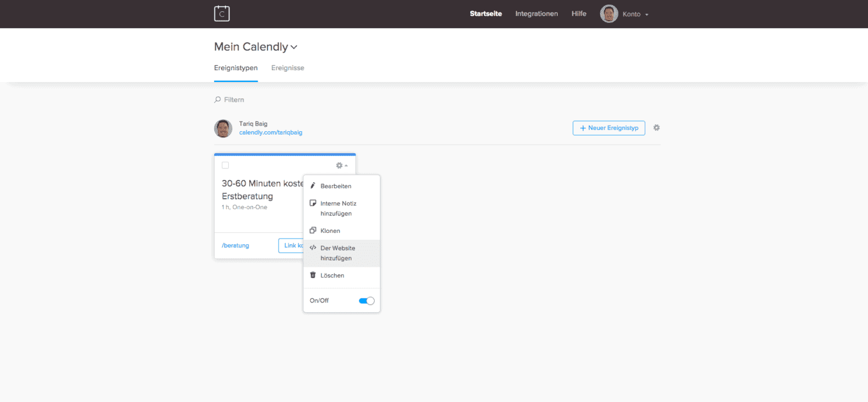Open Integrationen in the top navigation
Viewport: 868px width, 402px height.
536,14
